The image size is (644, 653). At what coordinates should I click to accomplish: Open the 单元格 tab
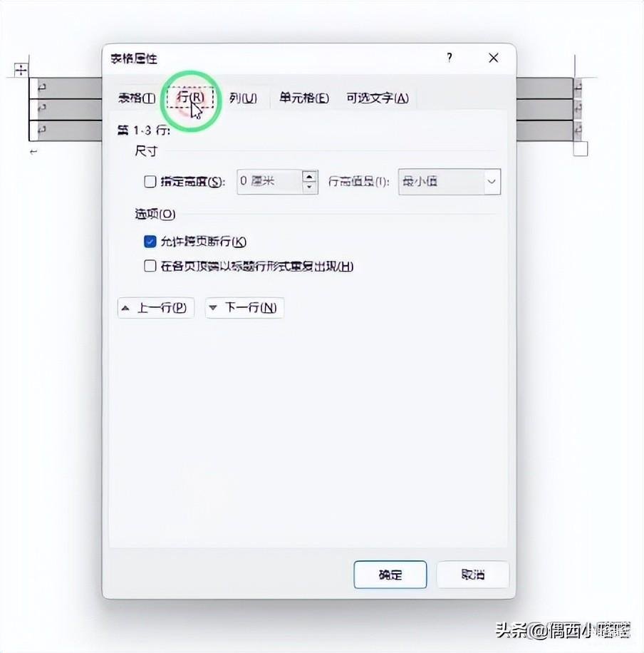click(304, 98)
